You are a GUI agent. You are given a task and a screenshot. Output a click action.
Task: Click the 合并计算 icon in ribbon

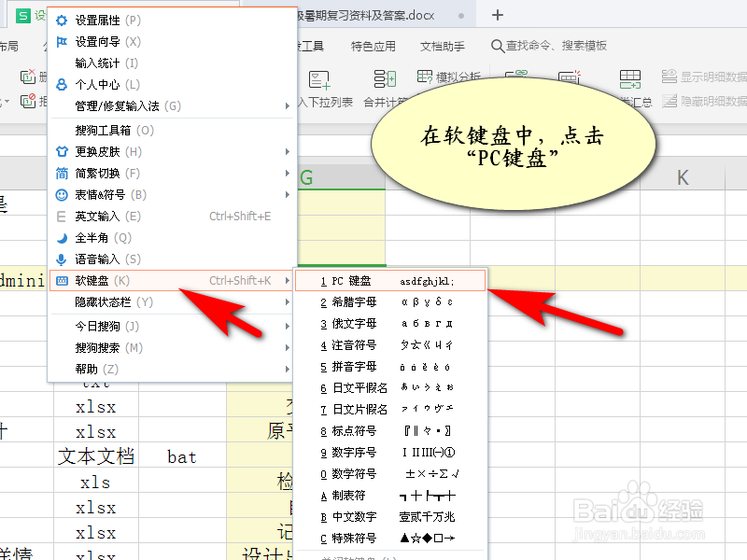[x=385, y=78]
